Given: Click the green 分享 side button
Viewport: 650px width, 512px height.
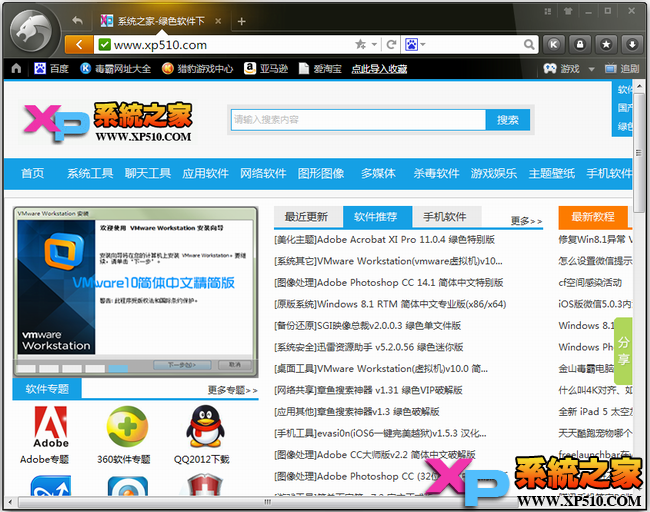Looking at the screenshot, I should click(x=623, y=351).
